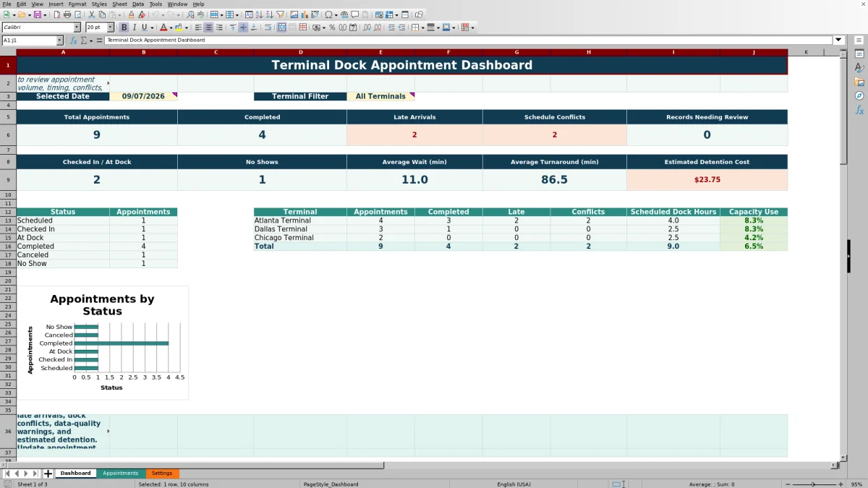Open the sidebar Properties deck icon
The image size is (868, 488).
pyautogui.click(x=859, y=53)
